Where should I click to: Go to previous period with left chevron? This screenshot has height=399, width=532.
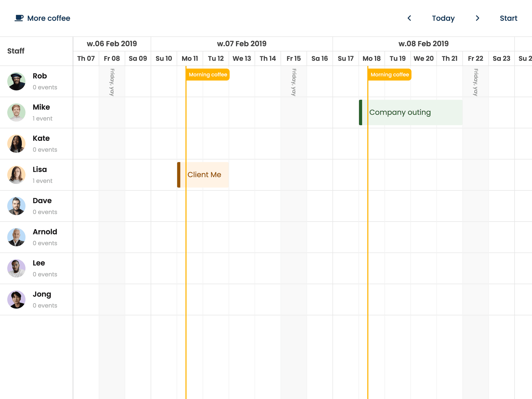pos(409,18)
